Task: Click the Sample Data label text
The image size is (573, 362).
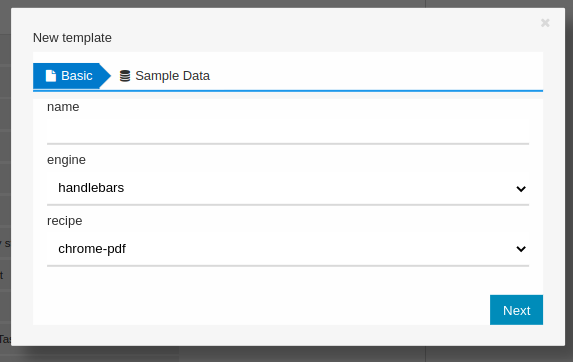Action: 172,76
